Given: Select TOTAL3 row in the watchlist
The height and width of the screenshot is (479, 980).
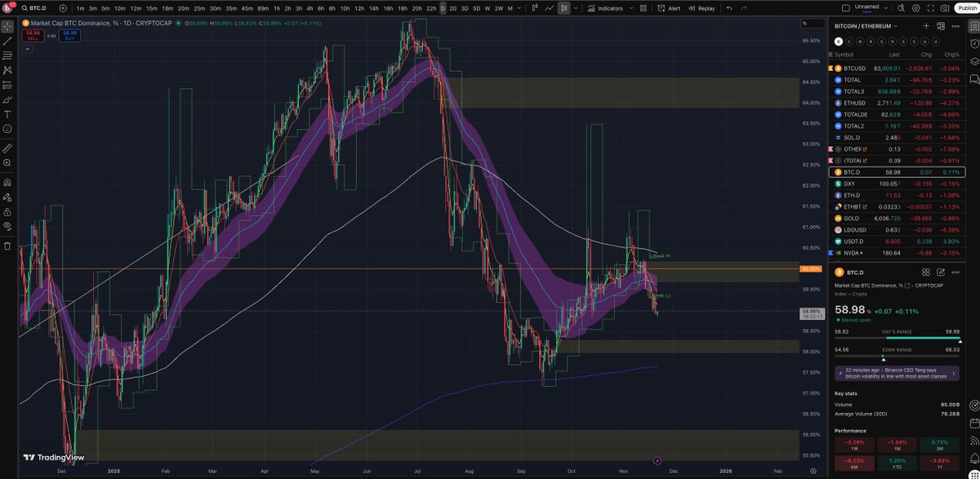Looking at the screenshot, I should 897,91.
